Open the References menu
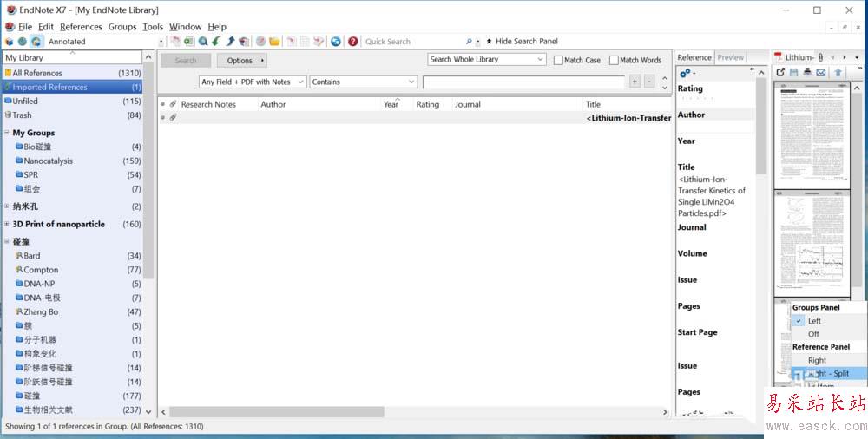Image resolution: width=868 pixels, height=439 pixels. point(81,27)
